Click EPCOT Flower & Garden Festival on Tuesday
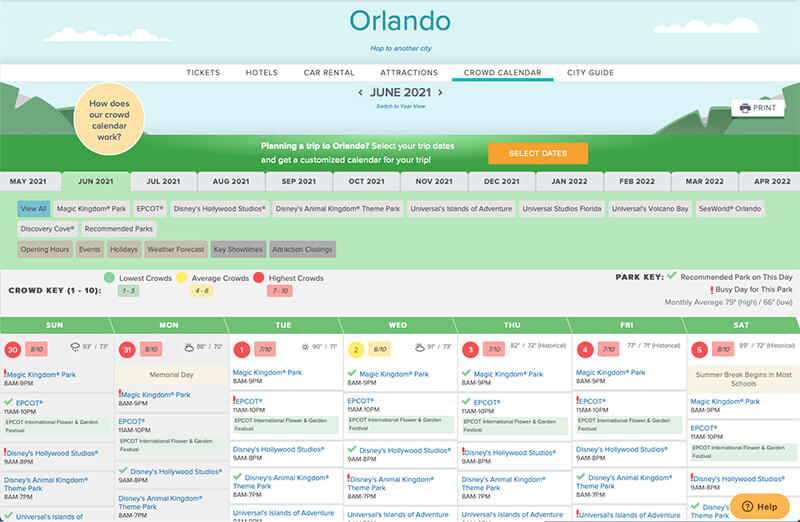Screen dimensions: 800x522 [x=286, y=425]
